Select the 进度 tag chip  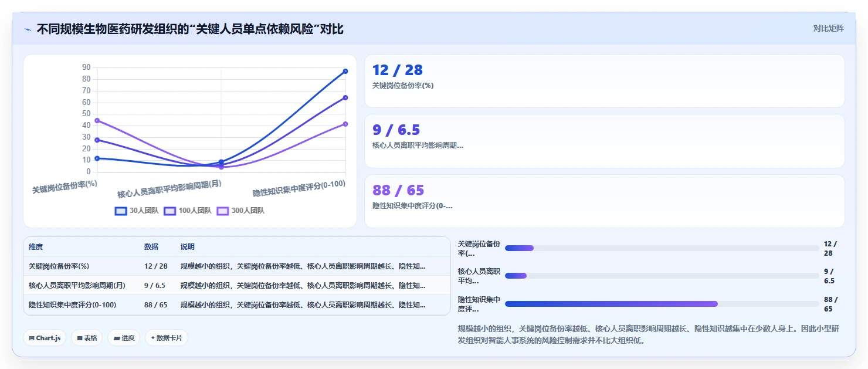pos(124,338)
